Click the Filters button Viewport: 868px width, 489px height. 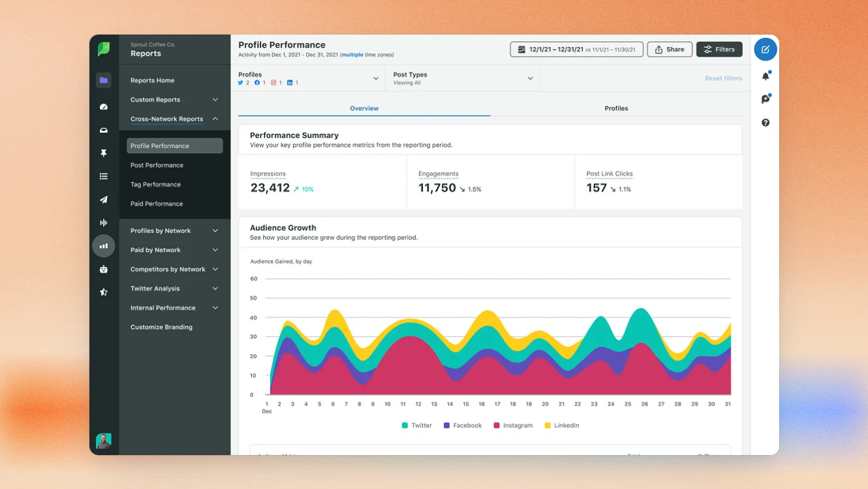pyautogui.click(x=719, y=50)
